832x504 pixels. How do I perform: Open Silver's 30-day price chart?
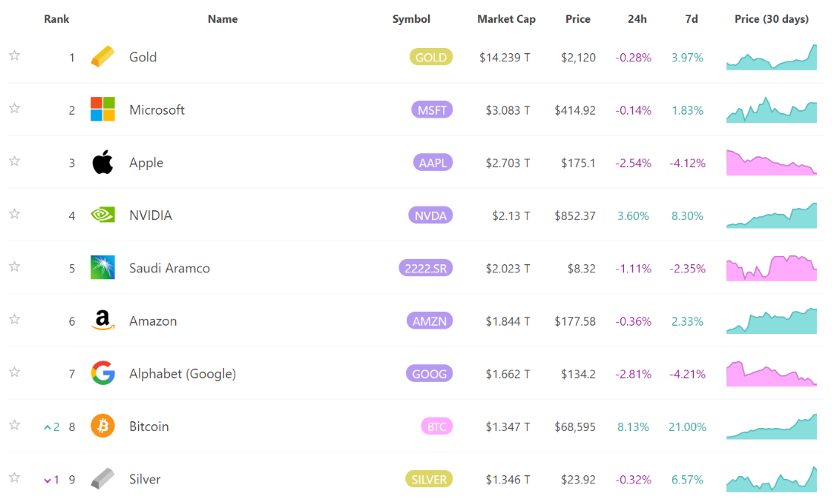pyautogui.click(x=771, y=479)
